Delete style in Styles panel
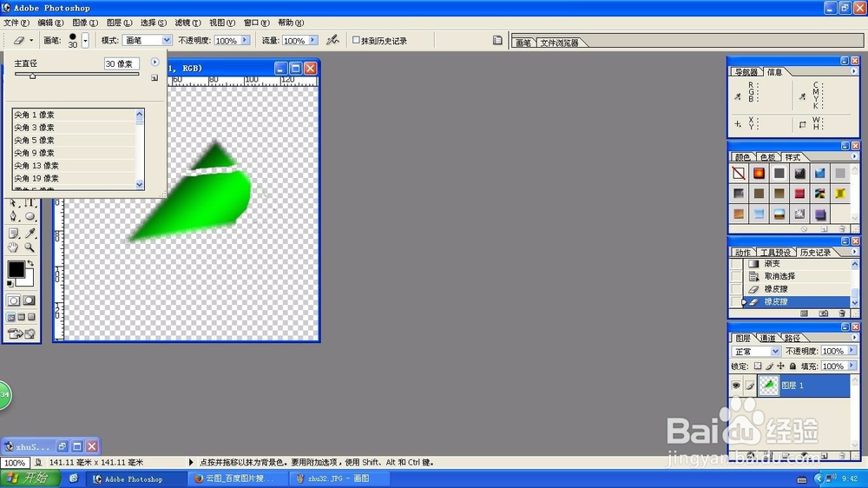The width and height of the screenshot is (868, 488). click(x=842, y=228)
